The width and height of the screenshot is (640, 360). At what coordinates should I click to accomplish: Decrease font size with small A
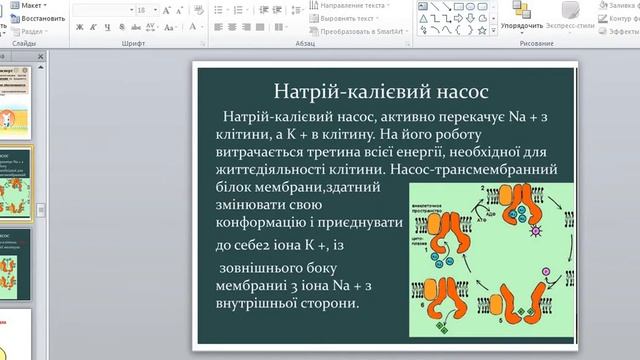pyautogui.click(x=179, y=11)
